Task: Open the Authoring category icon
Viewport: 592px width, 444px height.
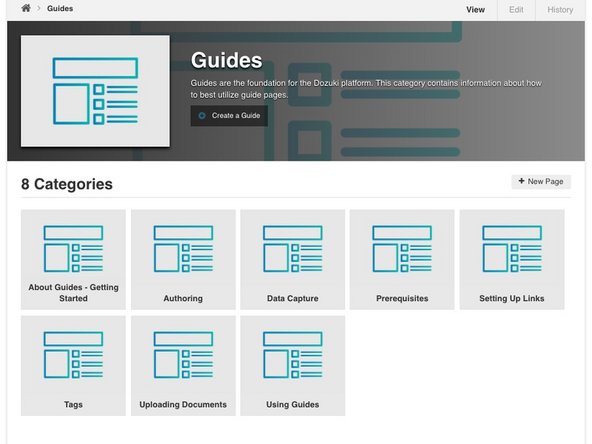Action: coord(183,248)
